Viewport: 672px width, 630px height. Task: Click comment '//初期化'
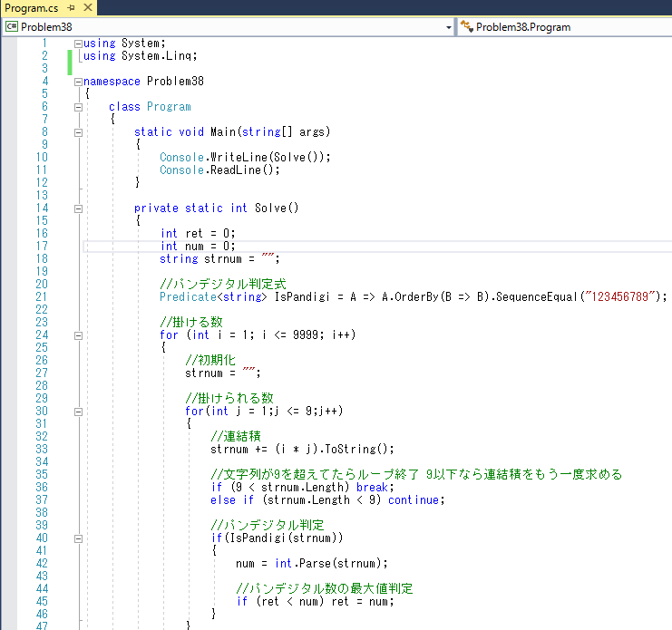tap(210, 360)
